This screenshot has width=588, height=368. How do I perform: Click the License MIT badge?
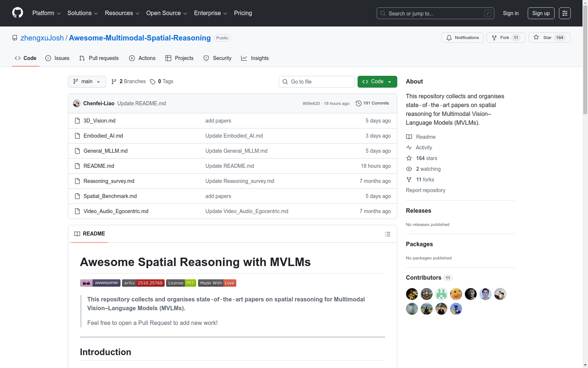tap(181, 283)
